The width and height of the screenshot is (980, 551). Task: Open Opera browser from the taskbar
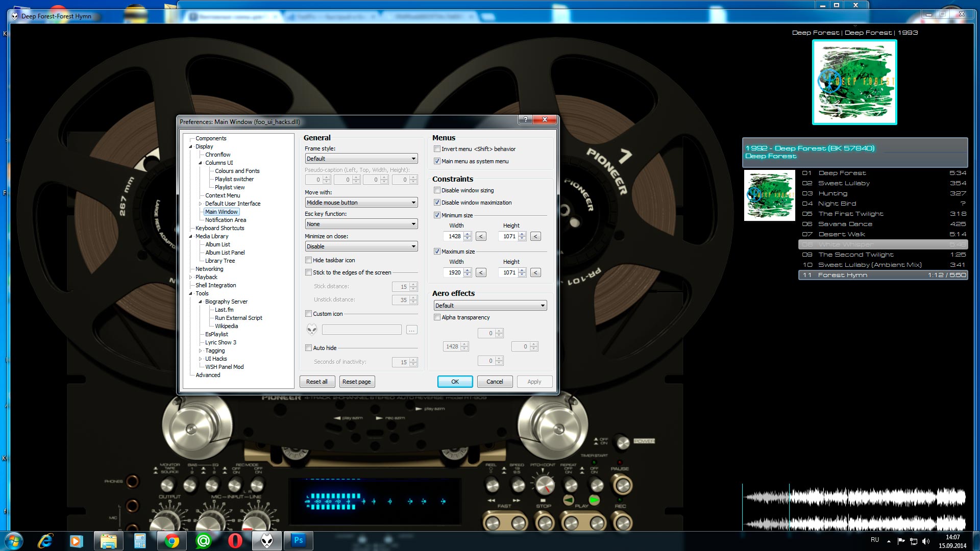pos(235,540)
